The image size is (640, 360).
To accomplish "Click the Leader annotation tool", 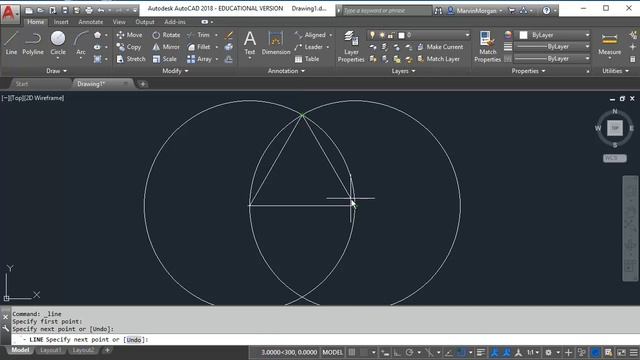I will click(309, 47).
